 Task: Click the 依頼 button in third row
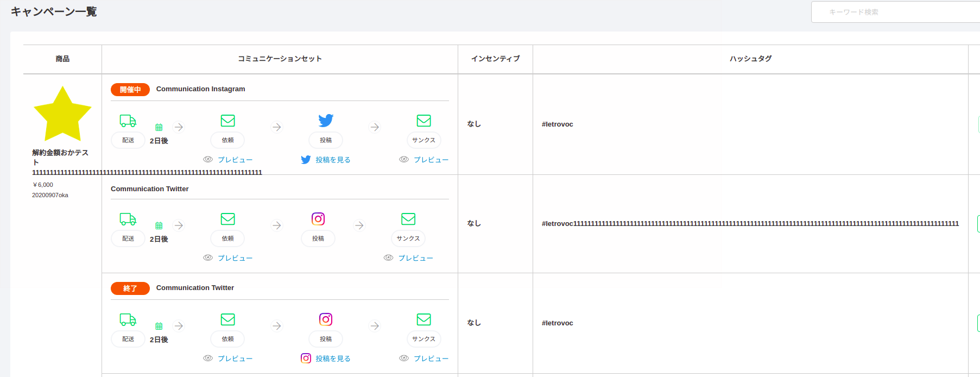pyautogui.click(x=228, y=339)
